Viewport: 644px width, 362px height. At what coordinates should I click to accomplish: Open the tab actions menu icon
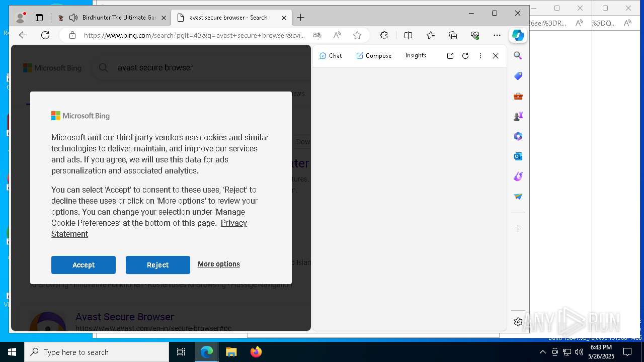(39, 18)
